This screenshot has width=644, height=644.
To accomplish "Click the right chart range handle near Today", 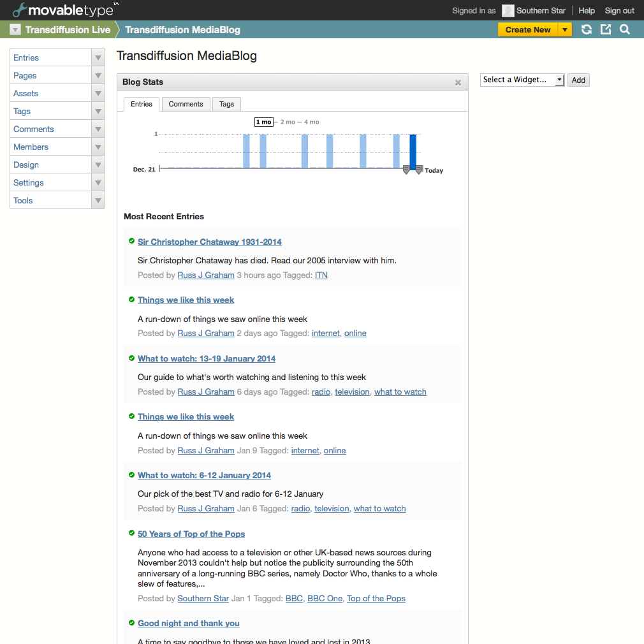I will pos(420,170).
